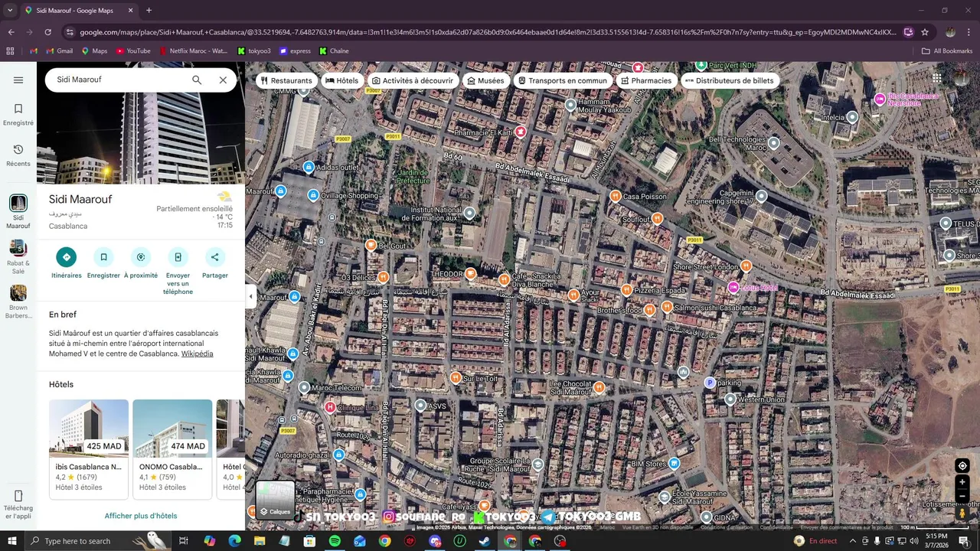
Task: Show hidden system tray icons
Action: point(852,541)
